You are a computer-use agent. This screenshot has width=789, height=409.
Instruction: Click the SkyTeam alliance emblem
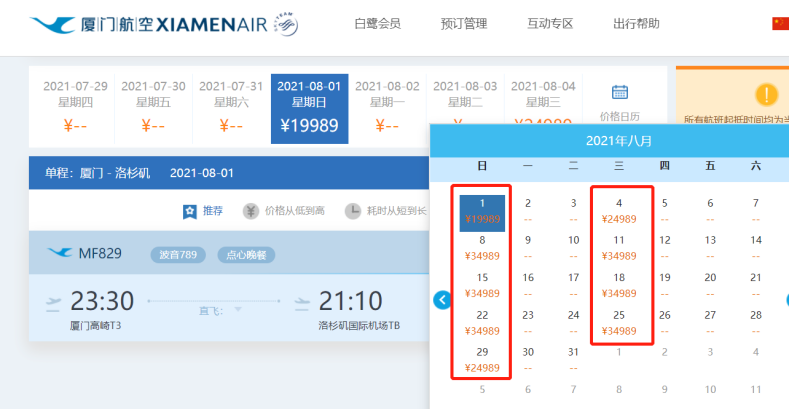coord(285,24)
